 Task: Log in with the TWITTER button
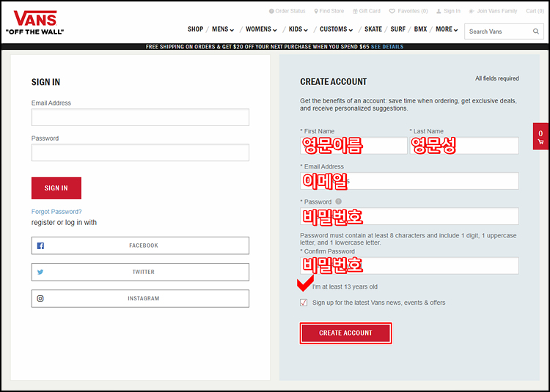(140, 272)
